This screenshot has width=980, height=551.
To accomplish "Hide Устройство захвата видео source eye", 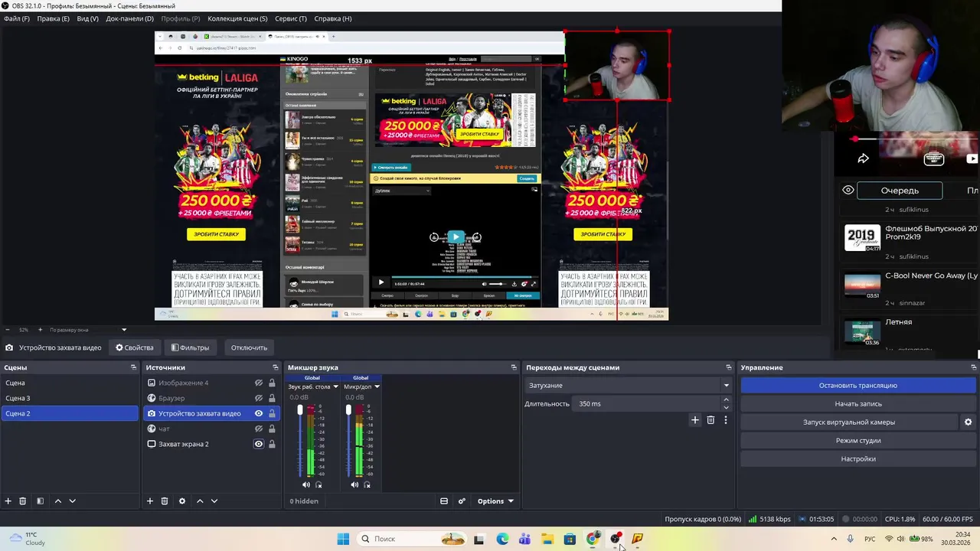I will (x=259, y=413).
